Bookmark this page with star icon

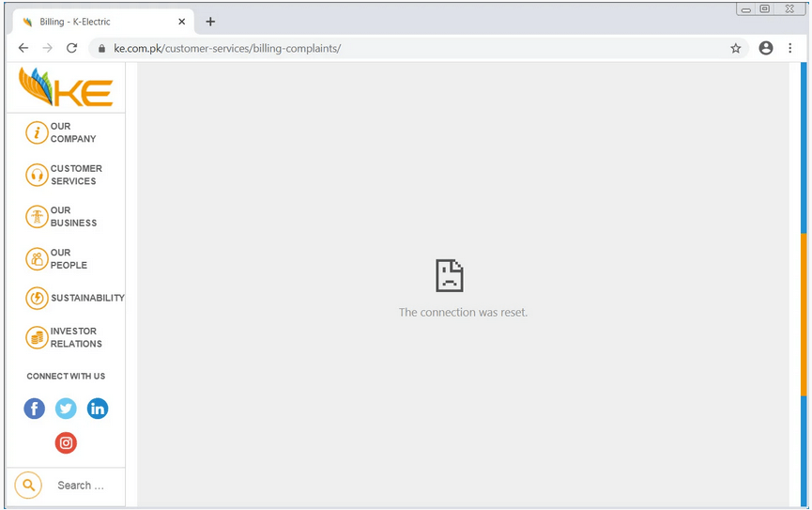736,48
